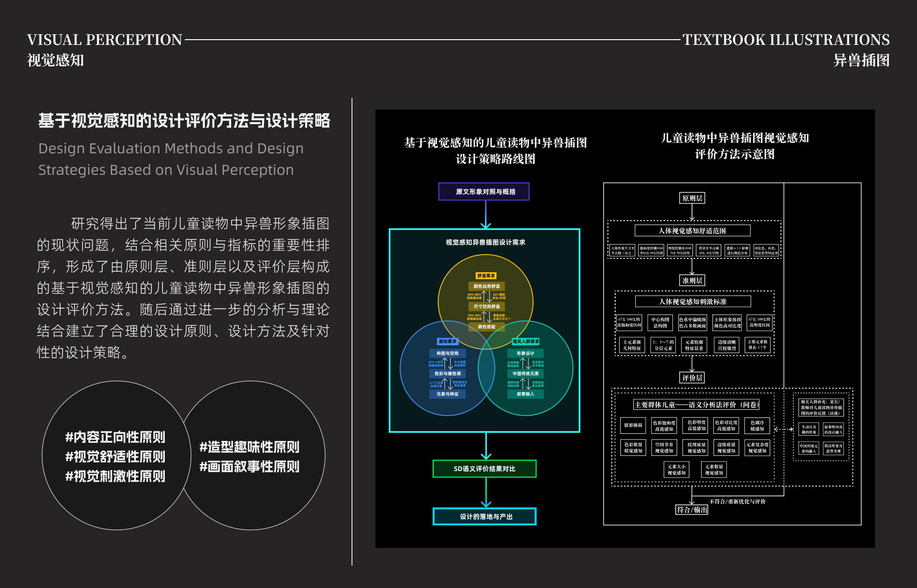
Task: Click the VISUAL PERCEPTION header title
Action: 105,40
